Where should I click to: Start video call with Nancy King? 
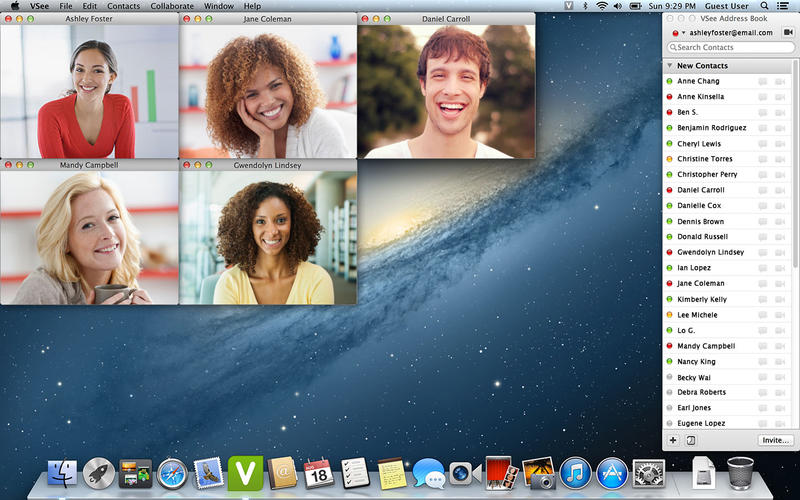coord(780,361)
